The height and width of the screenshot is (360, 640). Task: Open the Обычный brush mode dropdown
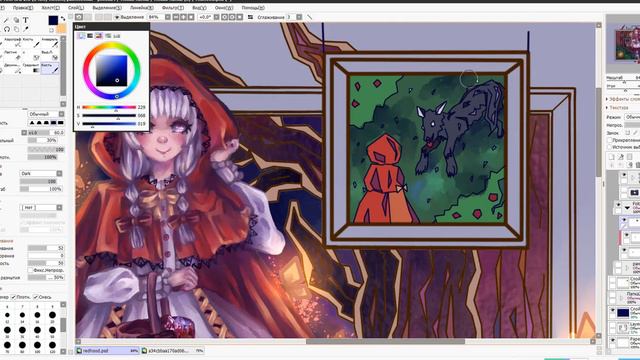[x=46, y=114]
